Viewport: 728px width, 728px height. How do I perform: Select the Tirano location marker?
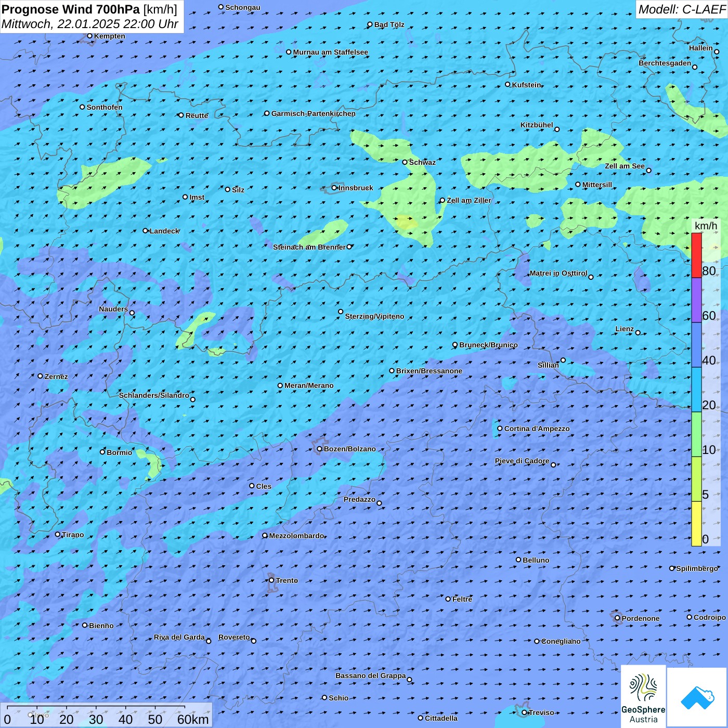click(58, 535)
